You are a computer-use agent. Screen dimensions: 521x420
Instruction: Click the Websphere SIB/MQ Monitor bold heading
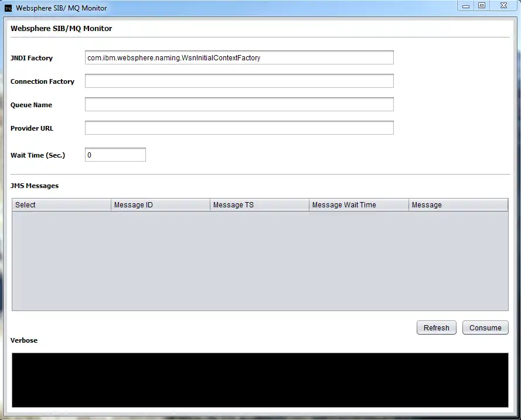(x=62, y=29)
